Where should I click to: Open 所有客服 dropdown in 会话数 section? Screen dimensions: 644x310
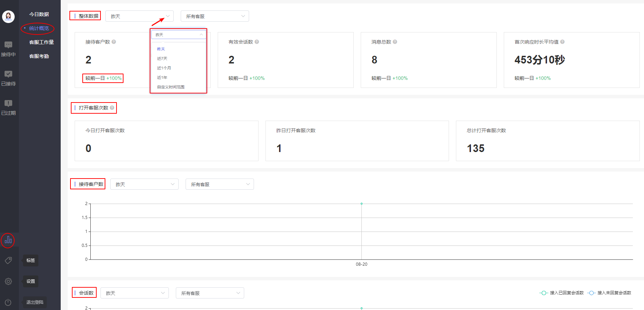click(x=210, y=293)
